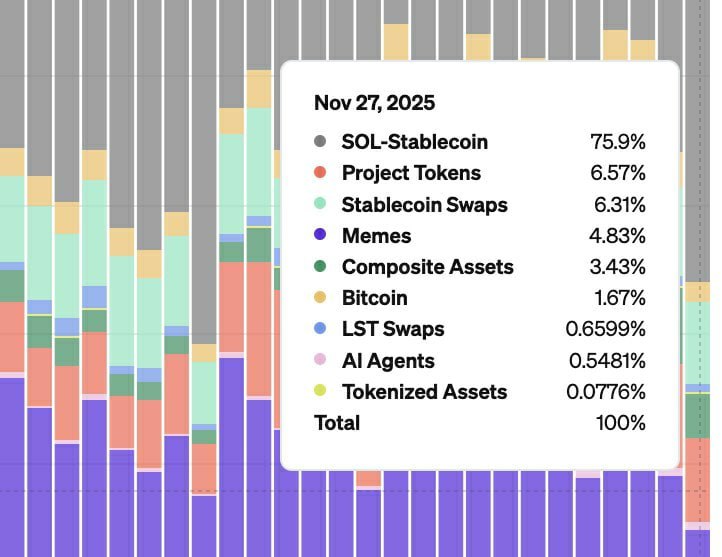Image resolution: width=722 pixels, height=557 pixels.
Task: Click the Nov 27, 2025 date heading
Action: (375, 103)
